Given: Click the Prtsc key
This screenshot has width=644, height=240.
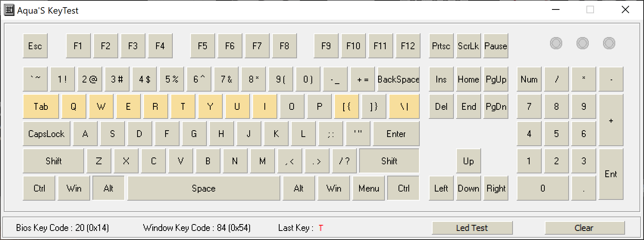Looking at the screenshot, I should (441, 46).
